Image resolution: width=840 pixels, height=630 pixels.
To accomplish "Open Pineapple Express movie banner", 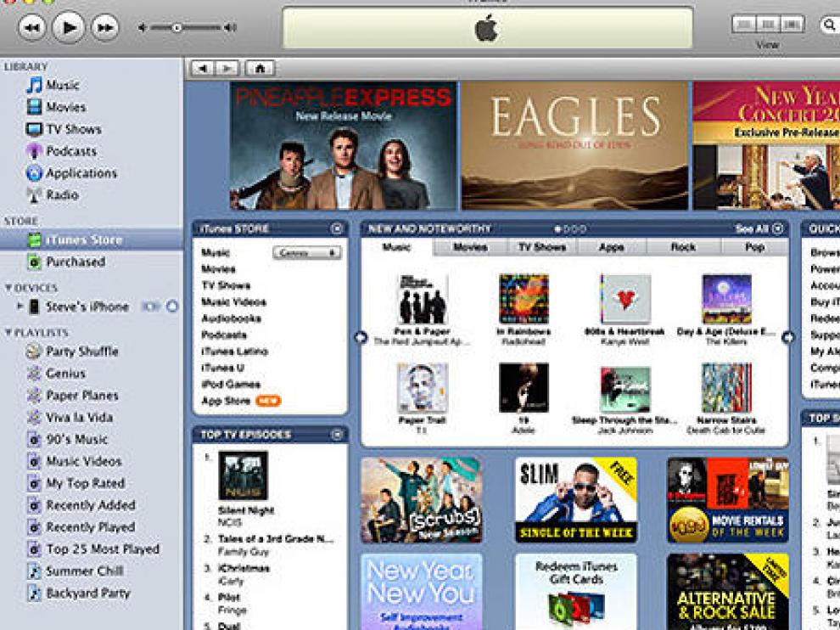I will pos(344,145).
